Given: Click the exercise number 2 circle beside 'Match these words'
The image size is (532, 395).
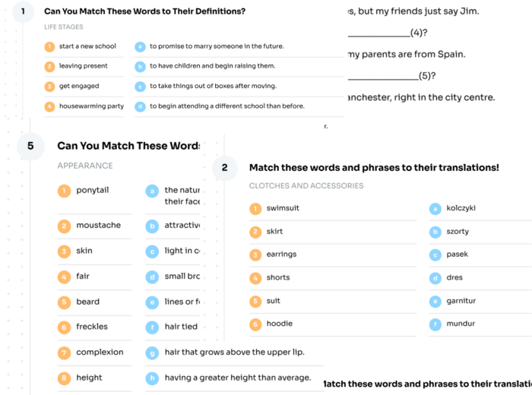Looking at the screenshot, I should tap(224, 168).
